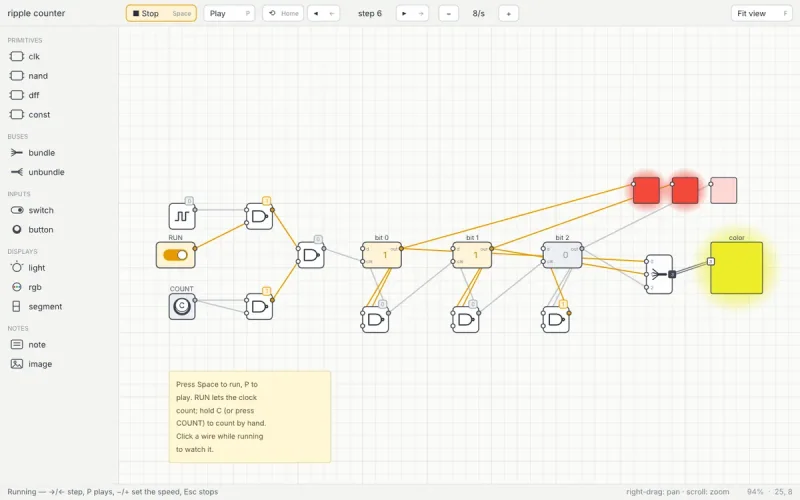Add an image from sidebar
800x500 pixels.
31,364
